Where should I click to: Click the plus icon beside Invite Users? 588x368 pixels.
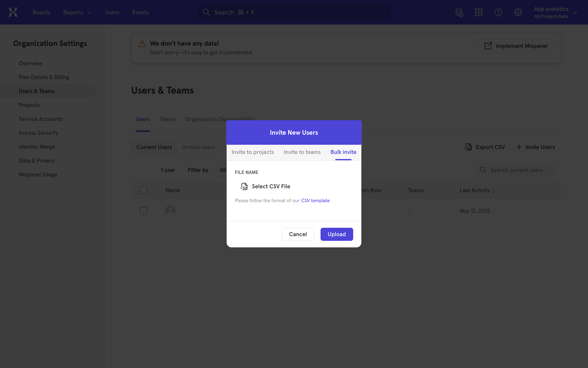point(519,147)
